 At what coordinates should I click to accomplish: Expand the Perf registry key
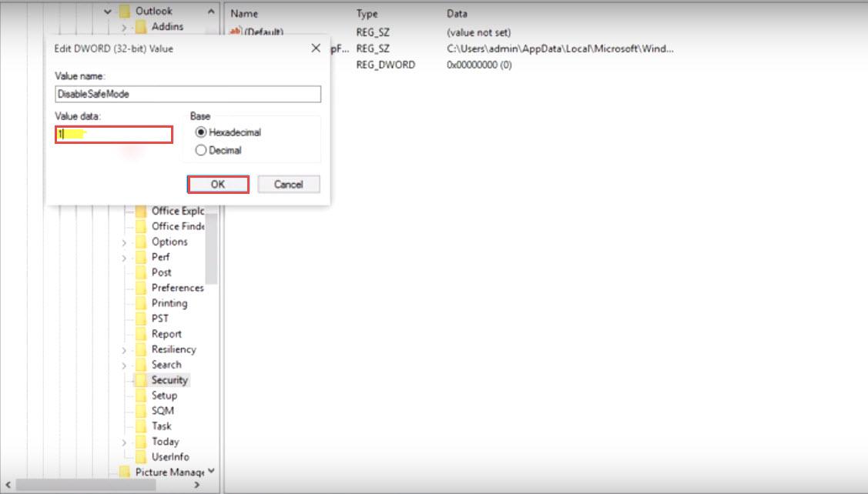click(x=123, y=258)
